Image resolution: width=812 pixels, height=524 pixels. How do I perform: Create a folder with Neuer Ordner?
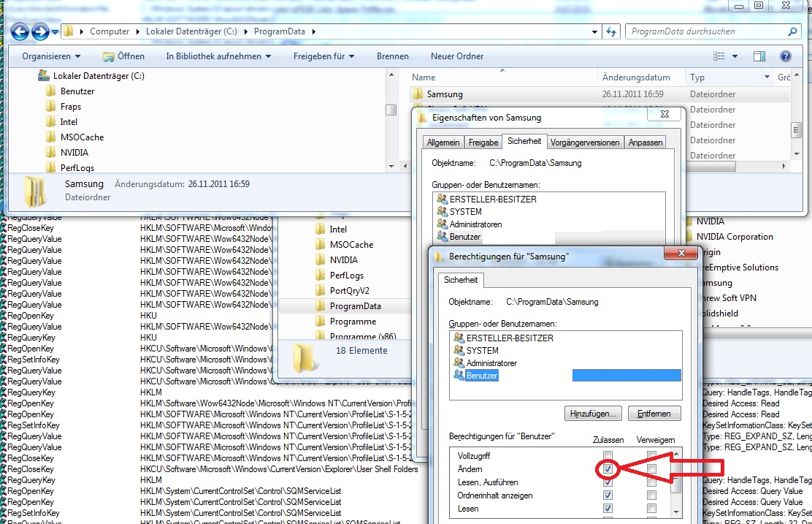[x=457, y=56]
